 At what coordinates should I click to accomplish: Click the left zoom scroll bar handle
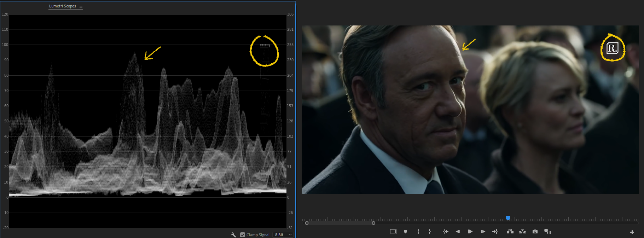pyautogui.click(x=307, y=223)
